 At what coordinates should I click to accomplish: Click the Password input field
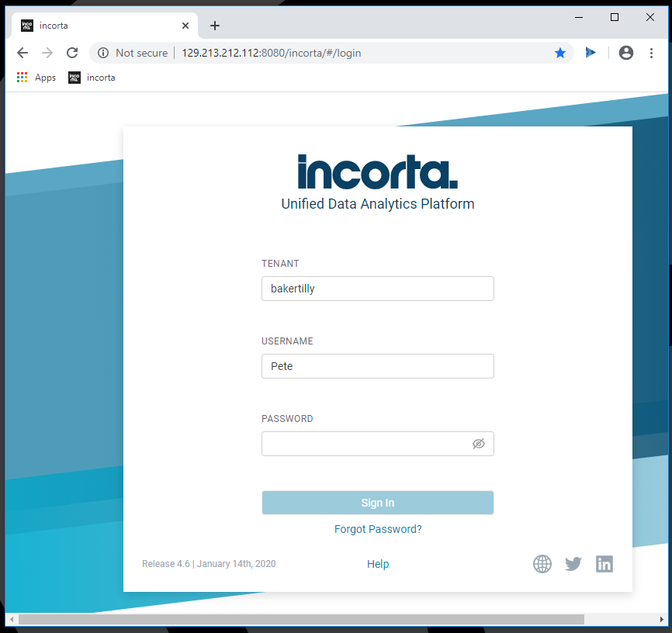point(378,444)
